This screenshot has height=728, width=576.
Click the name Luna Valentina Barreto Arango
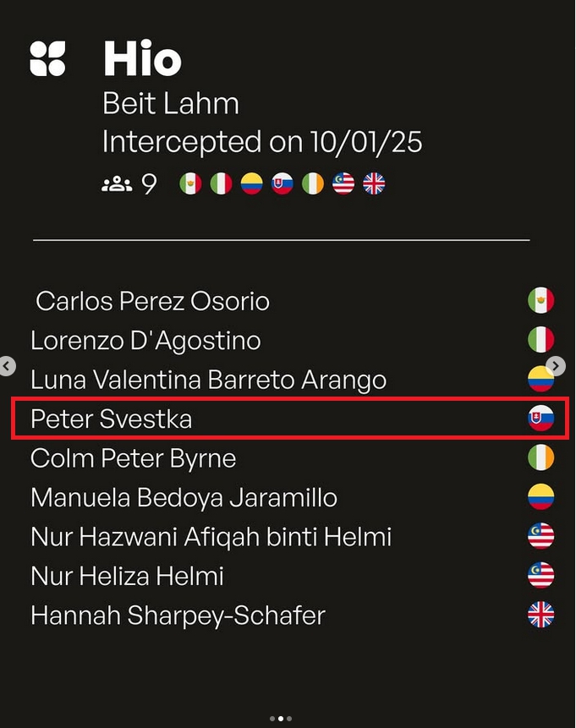(208, 380)
